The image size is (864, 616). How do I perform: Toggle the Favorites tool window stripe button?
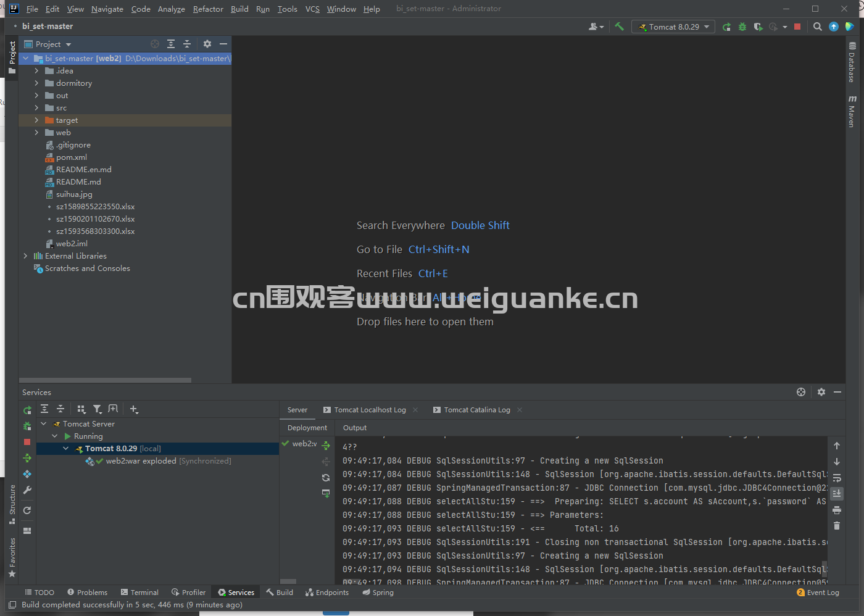12,557
